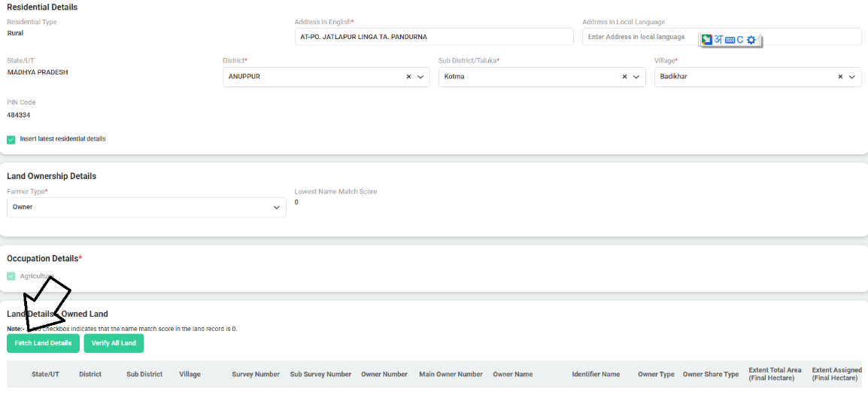Viewport: 868px width, 395px height.
Task: Clear the Kotma sub district selection
Action: click(x=624, y=77)
